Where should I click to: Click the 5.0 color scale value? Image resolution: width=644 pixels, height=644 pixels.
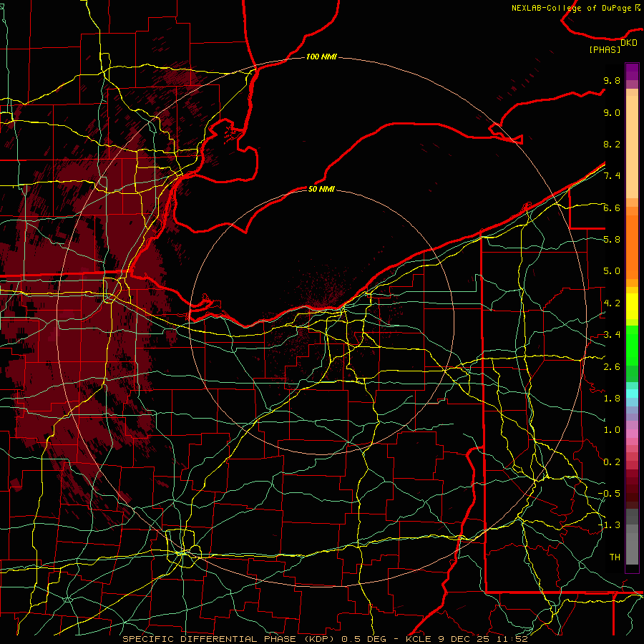(x=612, y=271)
